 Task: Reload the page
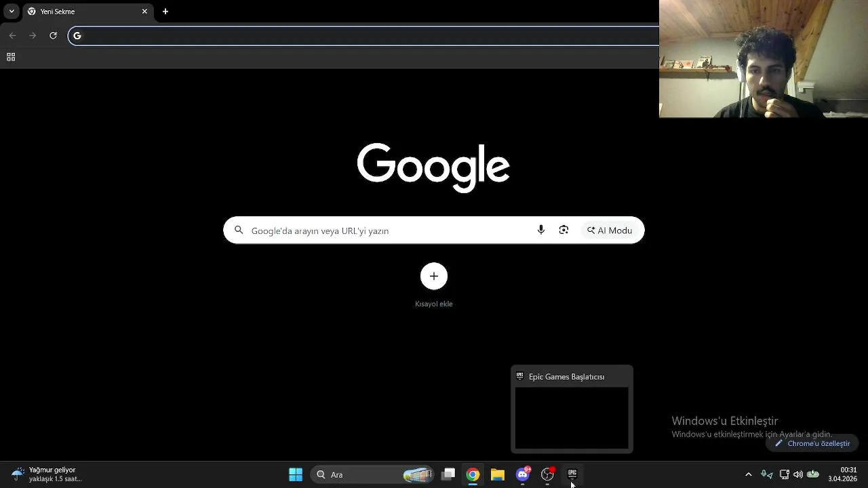point(53,36)
